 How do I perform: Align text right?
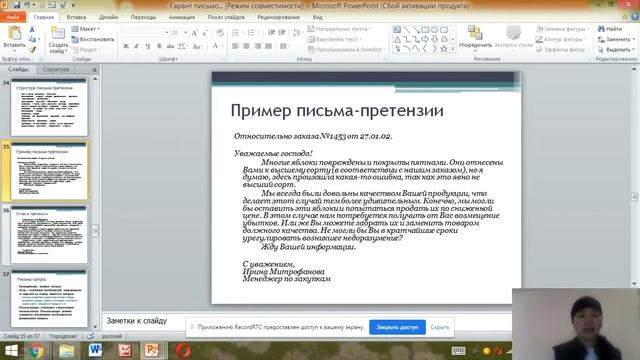[258, 46]
